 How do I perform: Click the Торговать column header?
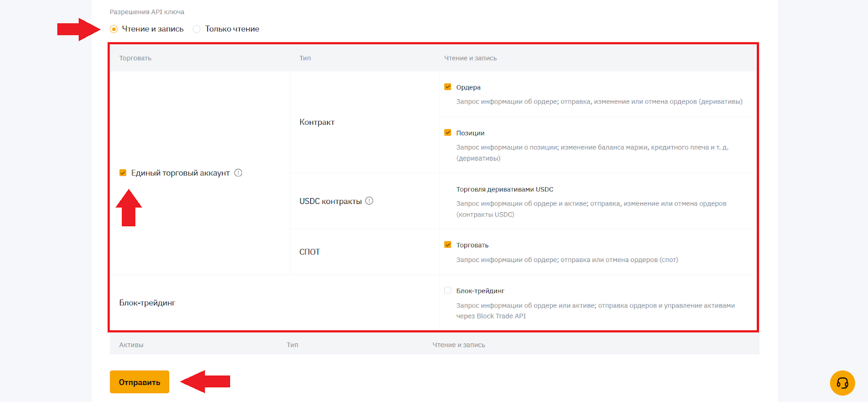135,58
